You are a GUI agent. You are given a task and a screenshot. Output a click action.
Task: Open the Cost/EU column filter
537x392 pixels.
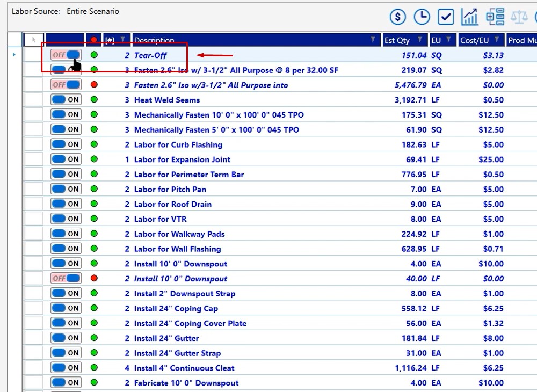[497, 40]
